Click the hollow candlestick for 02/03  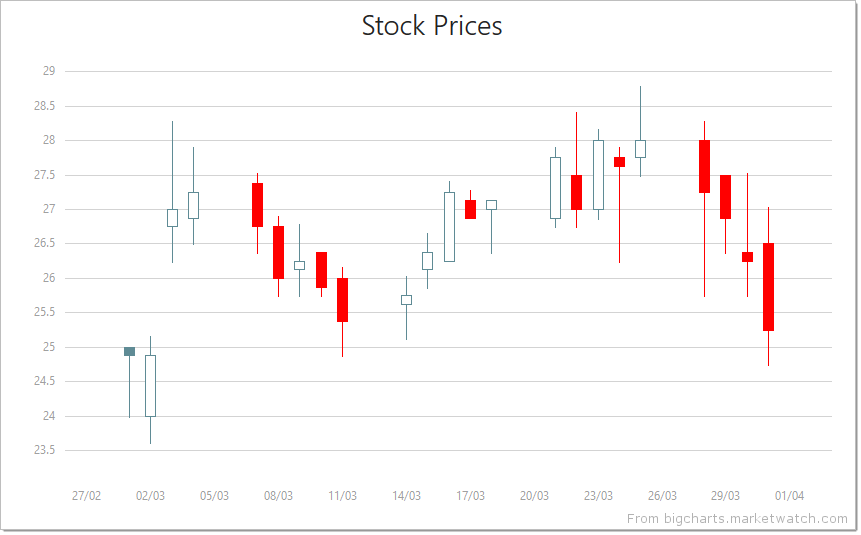(x=150, y=385)
